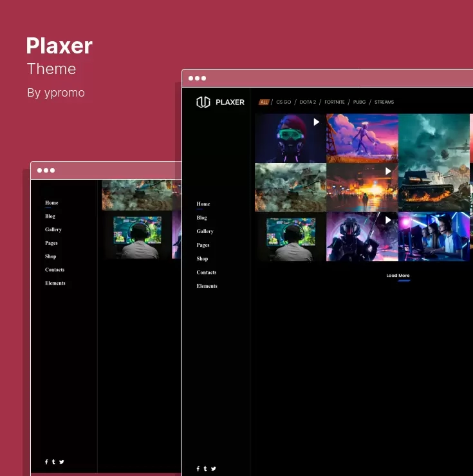Image resolution: width=473 pixels, height=476 pixels.
Task: Open Shop in front window menu
Action: coord(202,259)
